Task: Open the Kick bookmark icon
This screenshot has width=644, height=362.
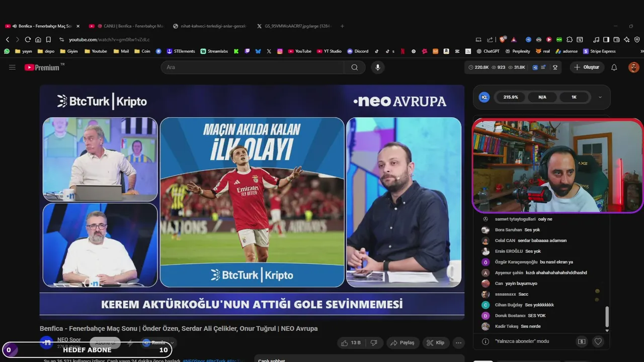Action: tap(236, 51)
